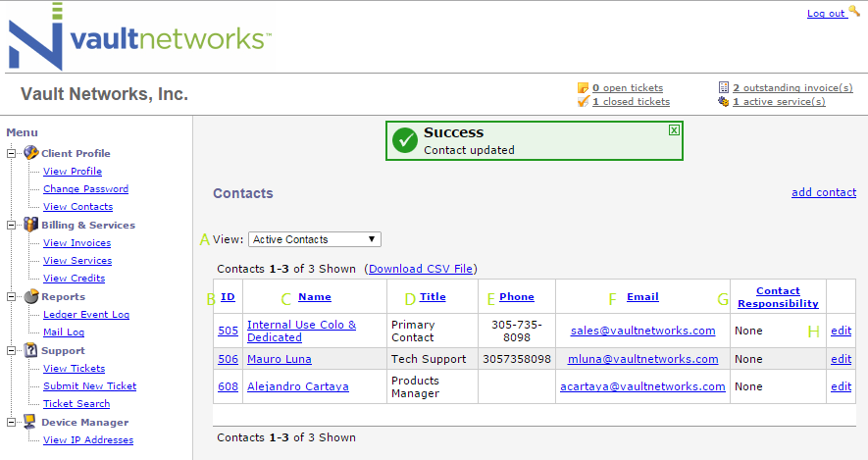Open Ticket Search menu link
Viewport: 868px width, 460px height.
point(77,403)
